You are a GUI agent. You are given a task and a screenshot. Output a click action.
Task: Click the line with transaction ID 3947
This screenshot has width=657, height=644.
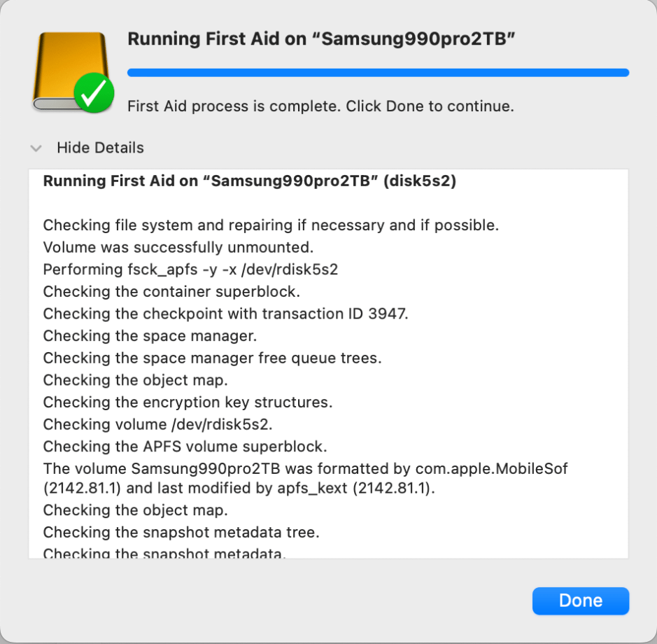225,314
